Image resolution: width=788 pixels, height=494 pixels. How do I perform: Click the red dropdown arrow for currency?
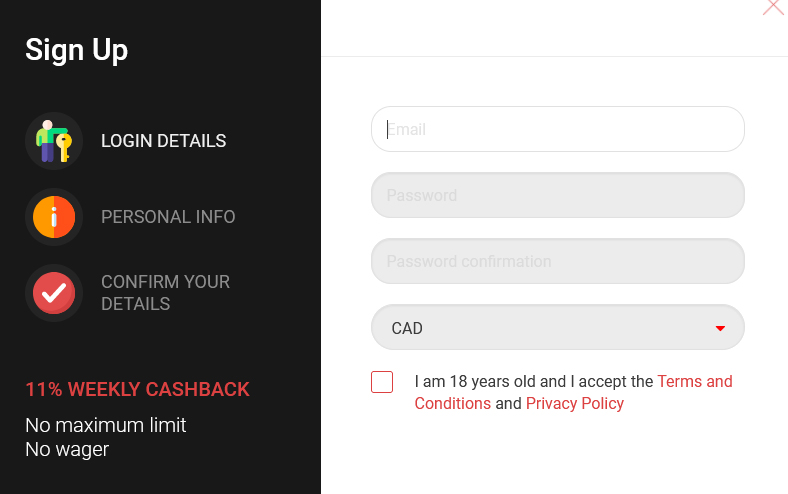point(720,328)
